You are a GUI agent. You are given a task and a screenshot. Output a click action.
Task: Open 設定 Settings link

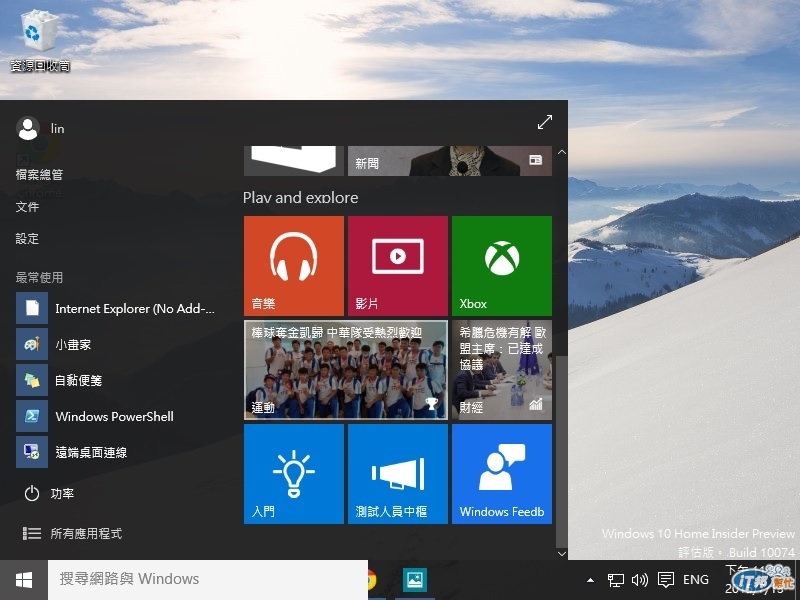pyautogui.click(x=27, y=239)
